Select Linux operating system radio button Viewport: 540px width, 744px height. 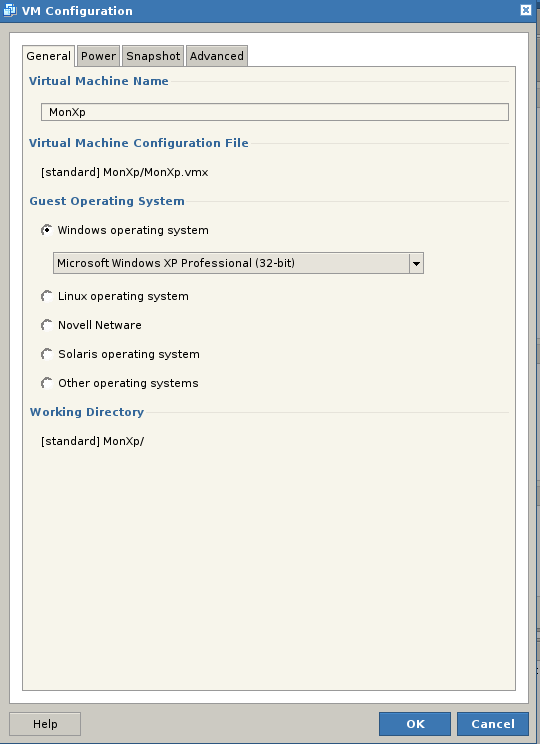click(x=47, y=296)
